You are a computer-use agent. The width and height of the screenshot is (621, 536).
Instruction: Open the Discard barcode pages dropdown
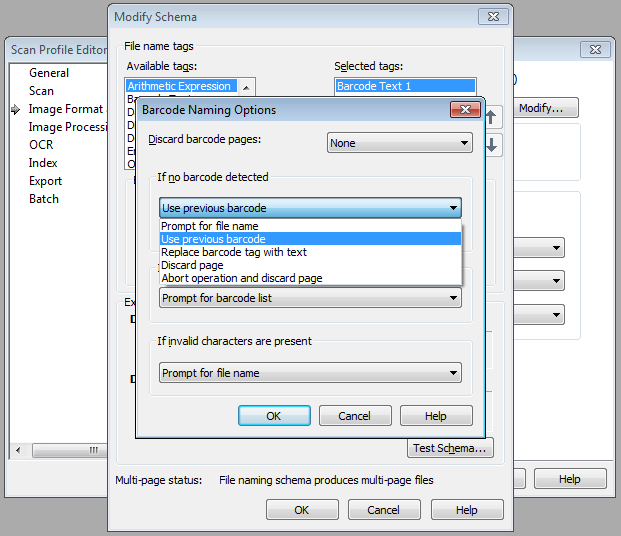click(400, 143)
